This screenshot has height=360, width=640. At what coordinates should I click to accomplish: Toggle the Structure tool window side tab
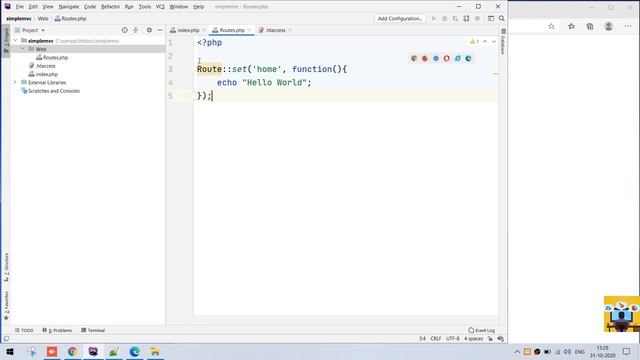[x=6, y=267]
